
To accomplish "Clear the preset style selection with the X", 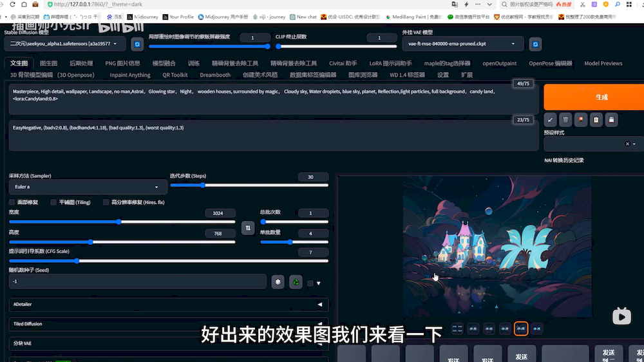I will (x=627, y=144).
